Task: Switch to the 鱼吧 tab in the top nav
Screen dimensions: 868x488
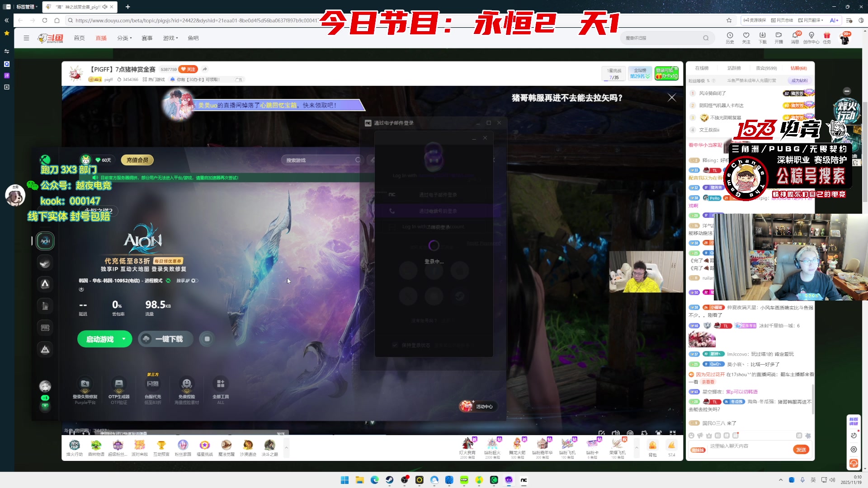Action: coord(193,38)
